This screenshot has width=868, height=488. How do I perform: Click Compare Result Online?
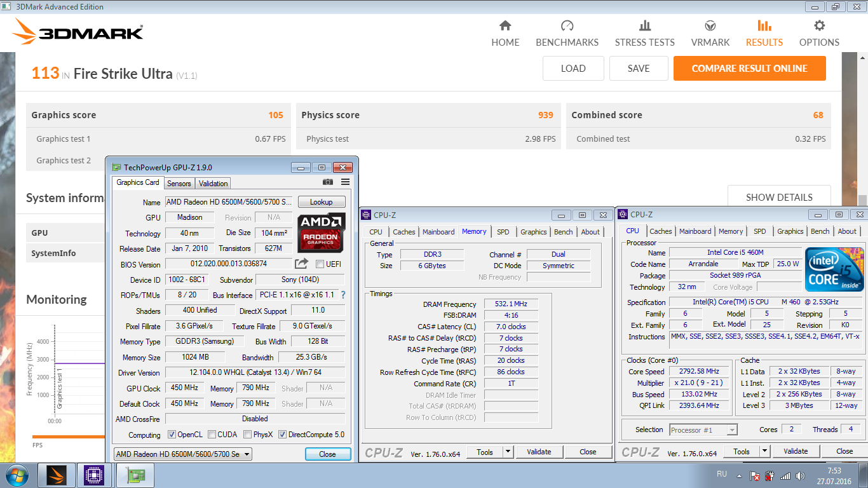coord(750,69)
